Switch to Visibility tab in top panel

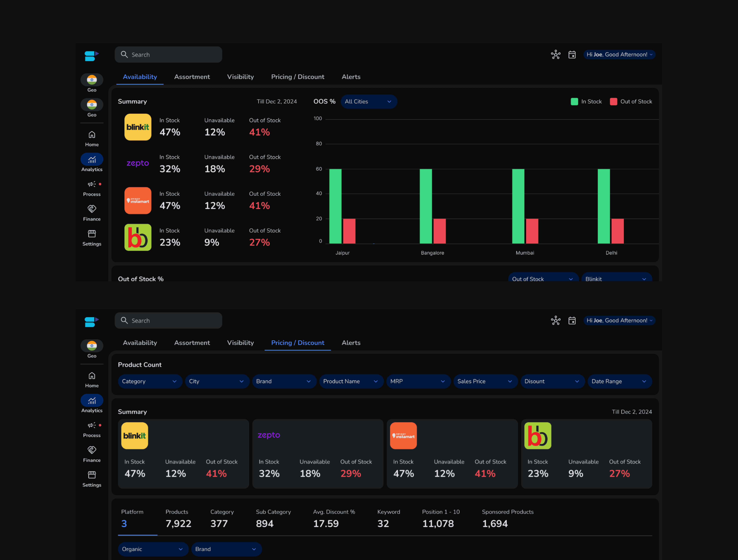click(240, 77)
